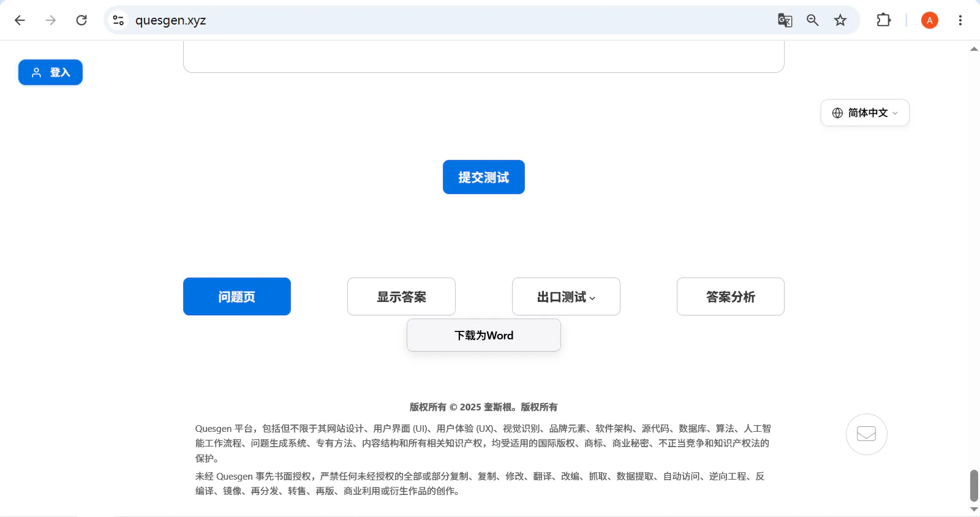
Task: Open the browser extensions puzzle icon
Action: (x=883, y=20)
